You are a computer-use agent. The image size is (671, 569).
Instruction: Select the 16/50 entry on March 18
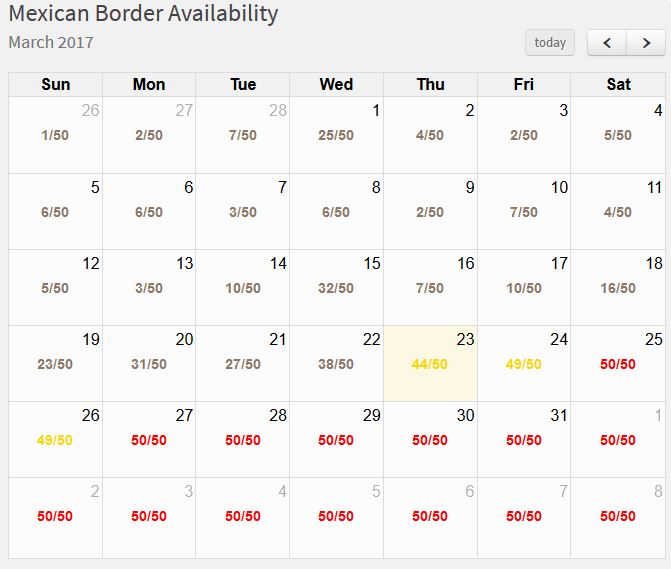[618, 288]
